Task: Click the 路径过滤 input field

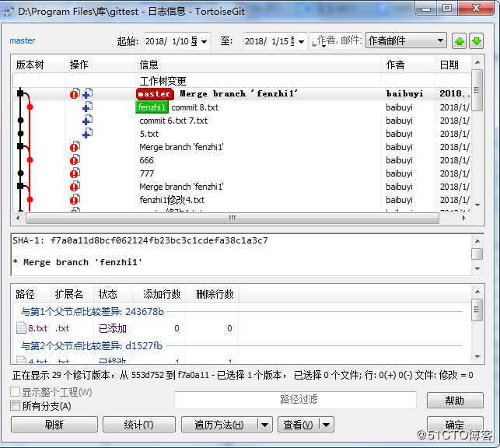Action: point(295,400)
